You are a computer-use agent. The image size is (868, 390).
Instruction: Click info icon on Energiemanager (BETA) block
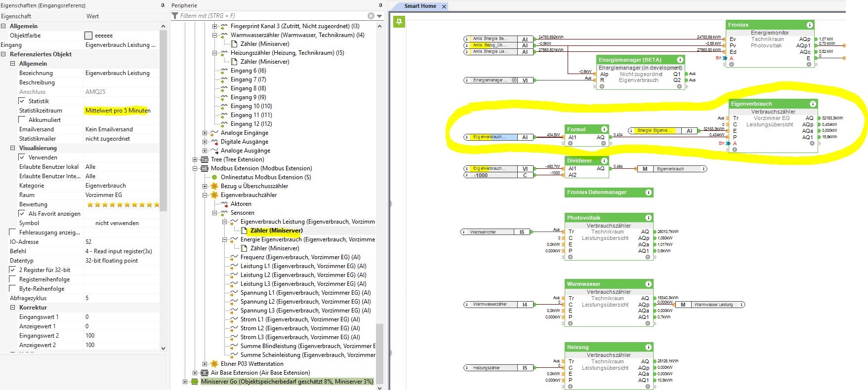pos(680,60)
